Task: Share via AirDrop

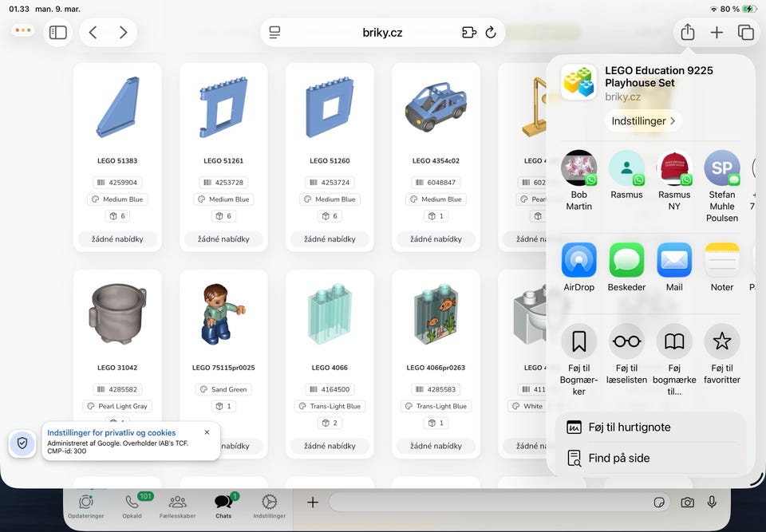Action: pos(579,266)
